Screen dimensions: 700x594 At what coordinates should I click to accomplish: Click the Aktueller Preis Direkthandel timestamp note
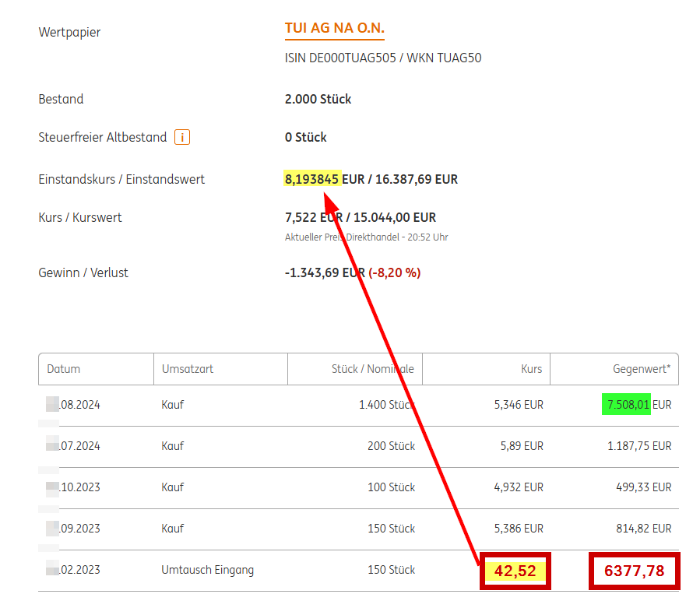coord(366,237)
